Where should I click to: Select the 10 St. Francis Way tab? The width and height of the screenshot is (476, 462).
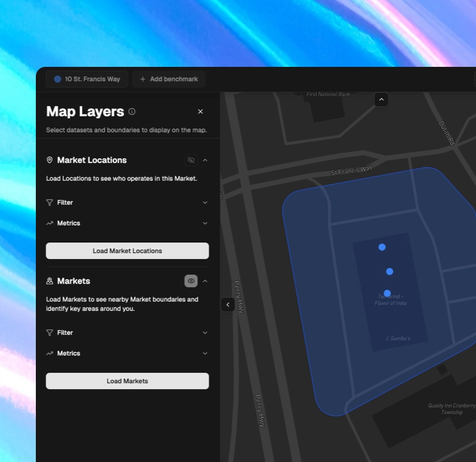[87, 79]
